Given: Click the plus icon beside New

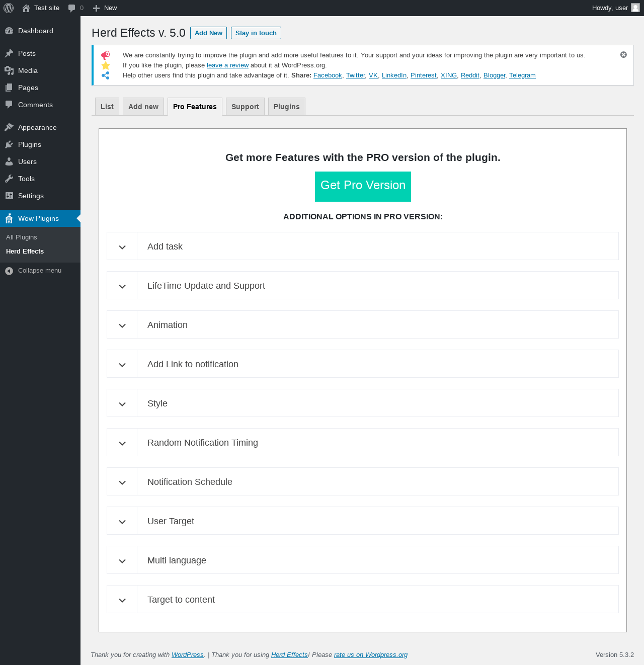Looking at the screenshot, I should tap(97, 8).
